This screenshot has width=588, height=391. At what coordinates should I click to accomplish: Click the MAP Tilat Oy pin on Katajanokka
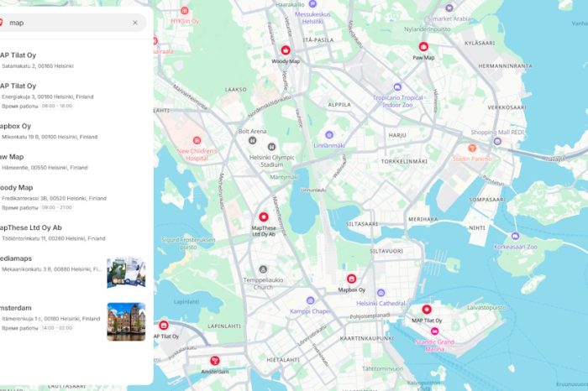pos(427,310)
